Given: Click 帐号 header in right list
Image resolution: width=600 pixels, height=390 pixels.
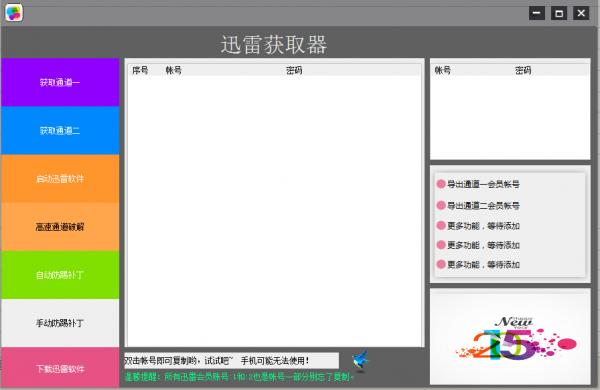Looking at the screenshot, I should tap(443, 70).
